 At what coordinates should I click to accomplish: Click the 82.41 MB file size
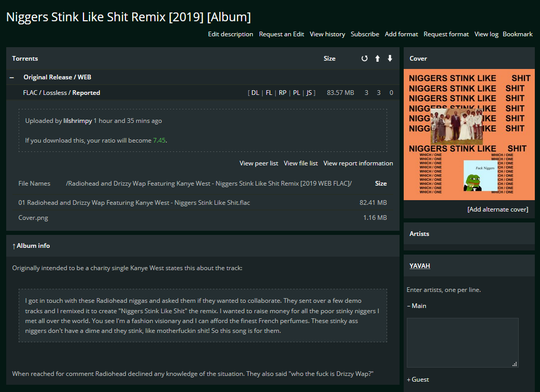373,203
